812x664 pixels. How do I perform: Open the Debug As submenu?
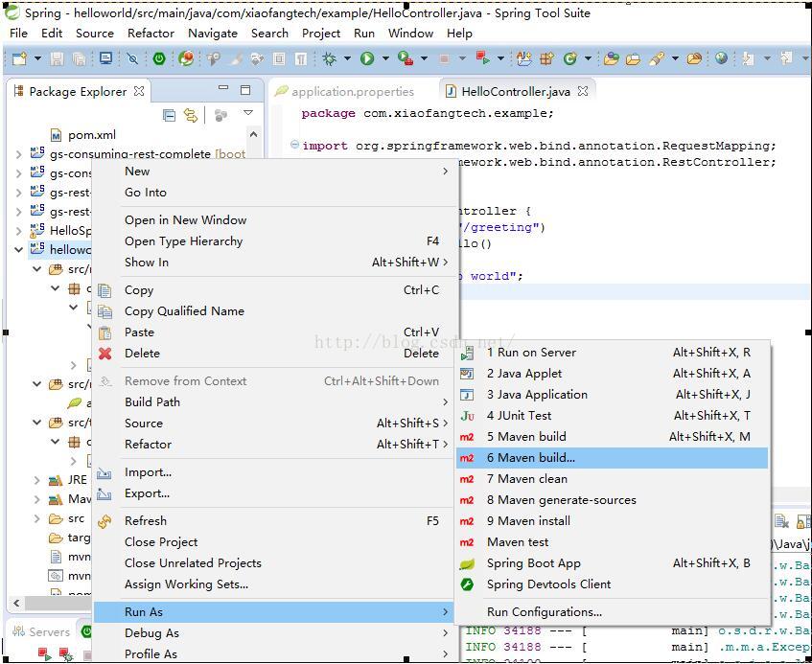[x=274, y=633]
